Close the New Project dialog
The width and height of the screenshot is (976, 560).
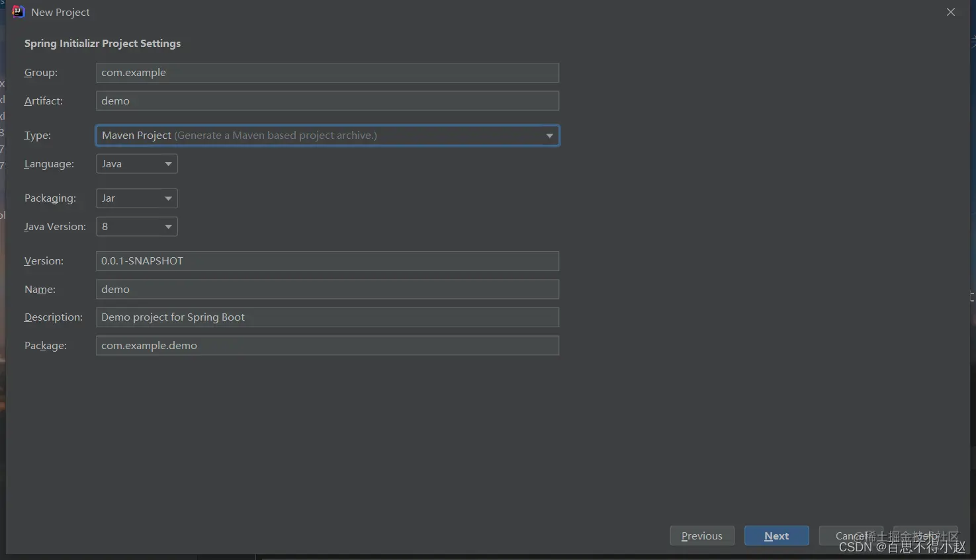click(951, 12)
